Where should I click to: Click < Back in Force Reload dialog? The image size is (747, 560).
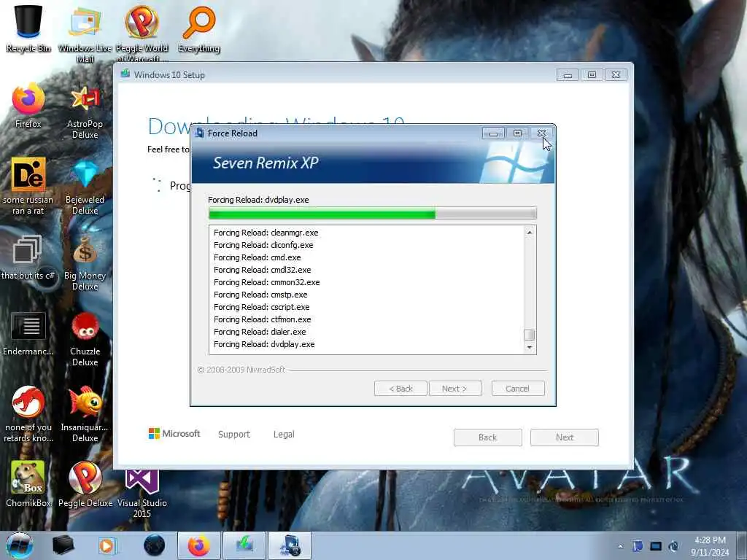(x=400, y=389)
